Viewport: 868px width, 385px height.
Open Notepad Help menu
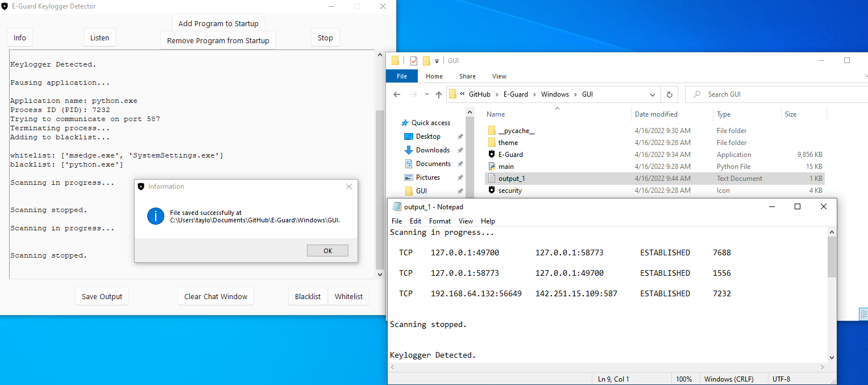pyautogui.click(x=488, y=221)
